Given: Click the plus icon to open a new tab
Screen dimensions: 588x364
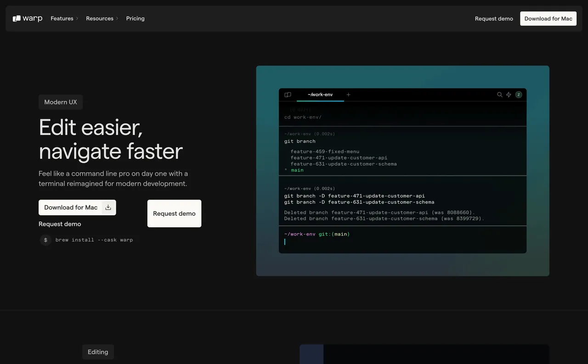Looking at the screenshot, I should pos(348,95).
